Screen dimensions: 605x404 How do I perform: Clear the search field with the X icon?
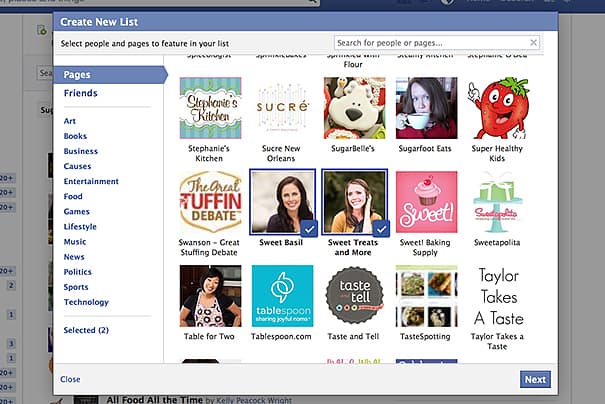click(533, 42)
